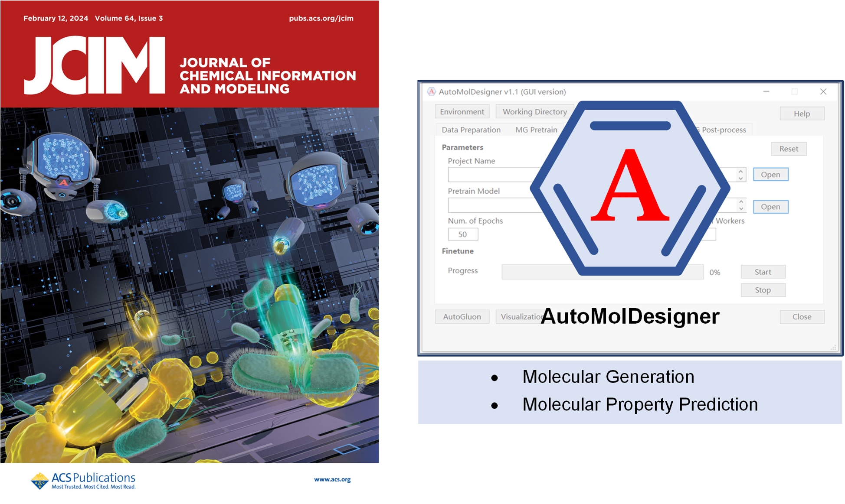845x504 pixels.
Task: Click the Num. of Epochs input field
Action: click(463, 234)
